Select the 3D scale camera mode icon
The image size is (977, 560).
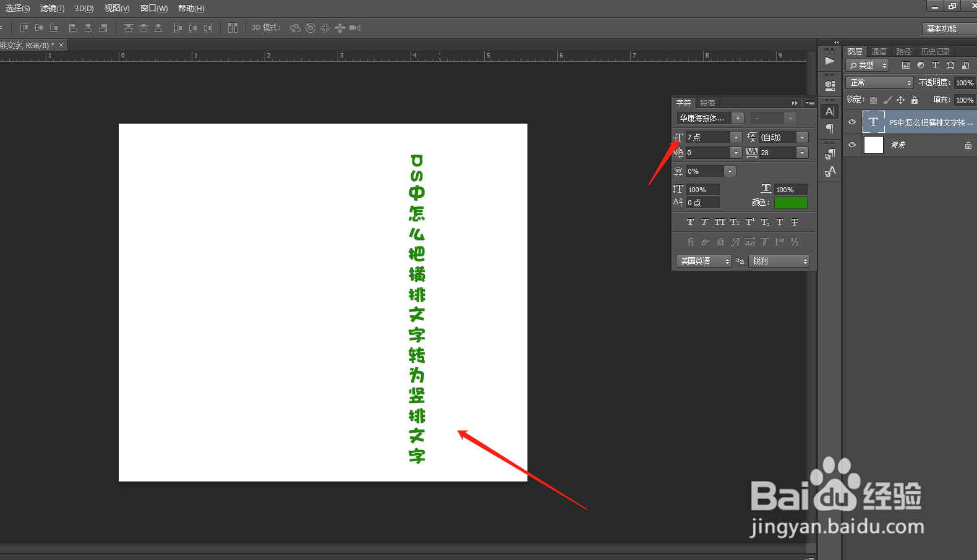(x=355, y=28)
